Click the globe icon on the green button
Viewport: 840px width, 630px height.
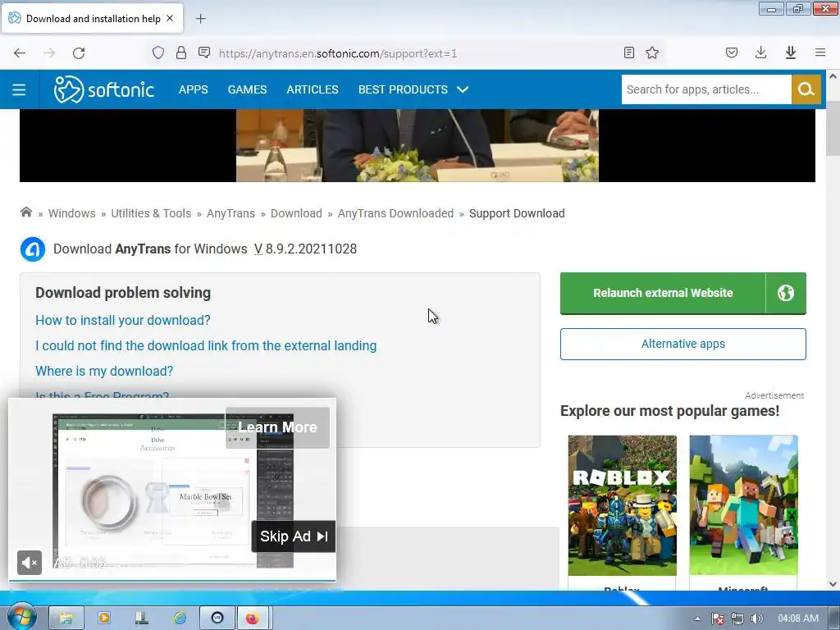click(786, 293)
